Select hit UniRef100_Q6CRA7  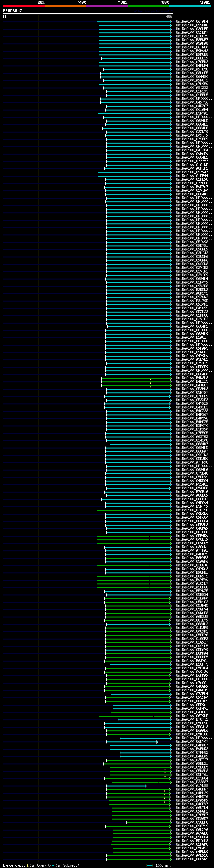pos(192,452)
